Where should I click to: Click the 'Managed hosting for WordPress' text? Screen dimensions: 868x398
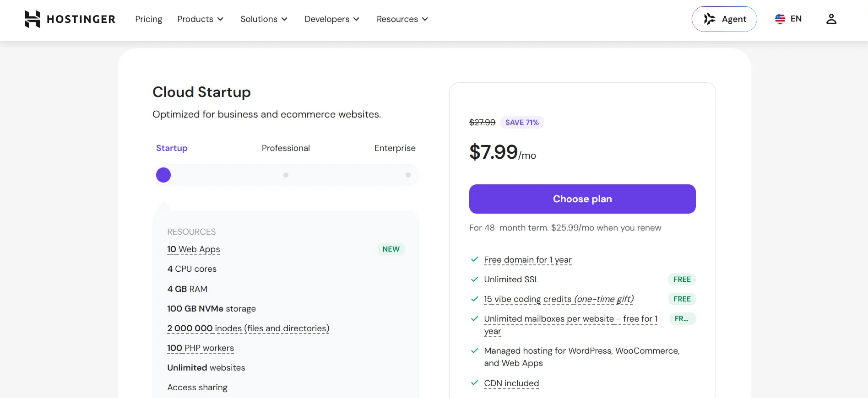tap(582, 357)
